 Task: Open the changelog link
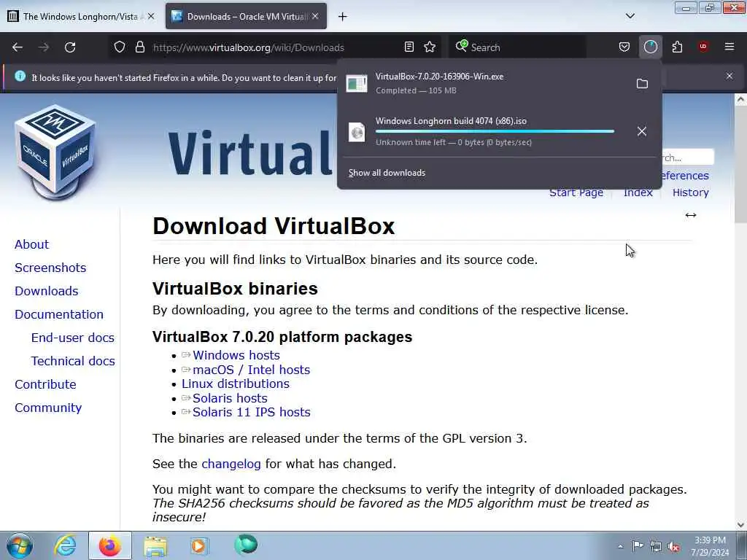pos(231,464)
